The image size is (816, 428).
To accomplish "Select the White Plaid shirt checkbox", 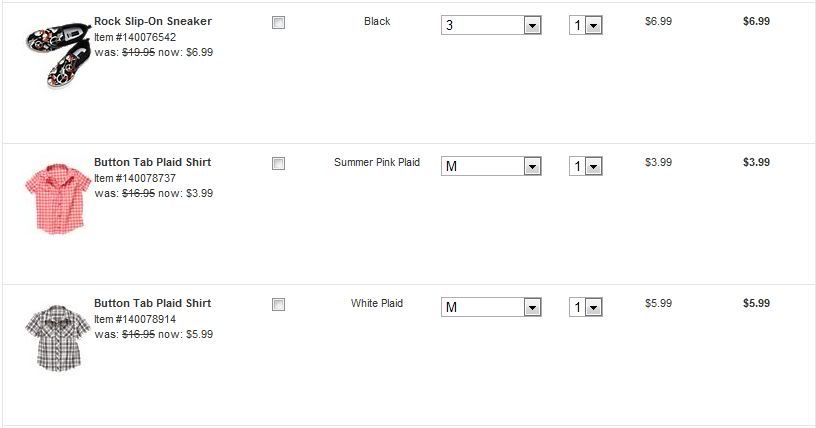I will click(278, 305).
